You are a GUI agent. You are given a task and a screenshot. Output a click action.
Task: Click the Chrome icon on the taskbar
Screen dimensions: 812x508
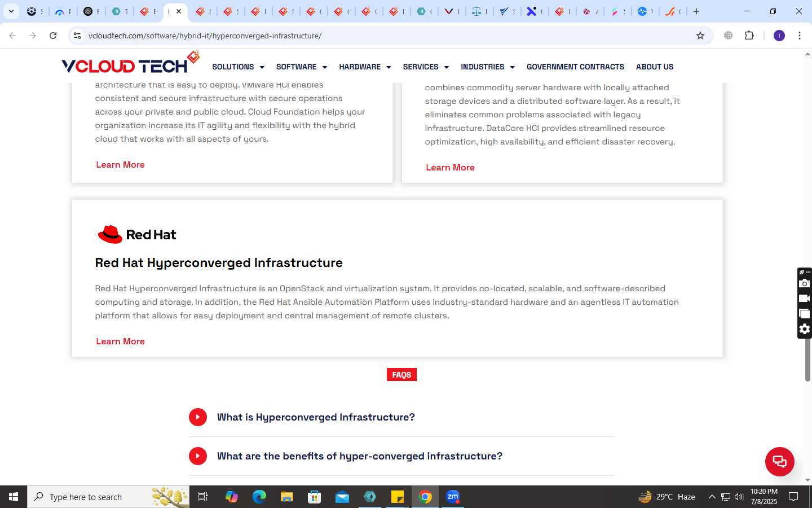click(x=425, y=497)
